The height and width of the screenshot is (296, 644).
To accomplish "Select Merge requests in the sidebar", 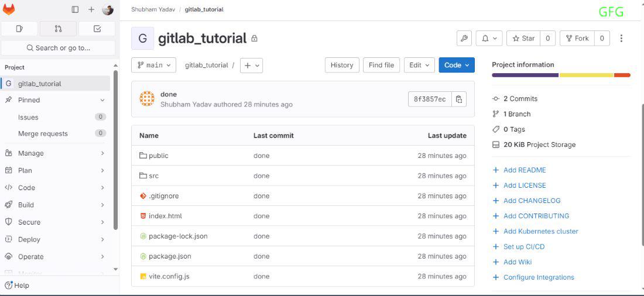I will coord(43,133).
